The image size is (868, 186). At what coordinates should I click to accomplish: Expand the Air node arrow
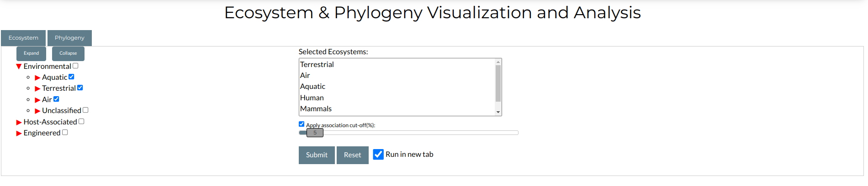point(37,100)
